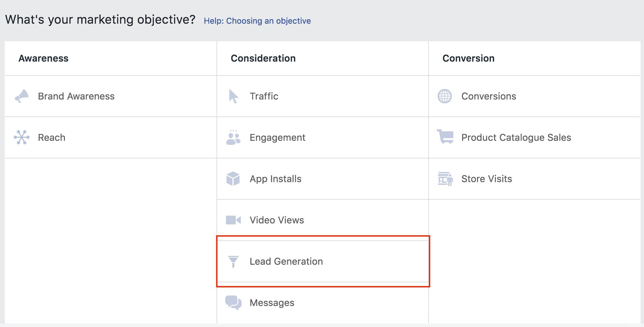The height and width of the screenshot is (327, 644).
Task: Choose the 'Product Catalogue Sales' text label
Action: coord(516,137)
